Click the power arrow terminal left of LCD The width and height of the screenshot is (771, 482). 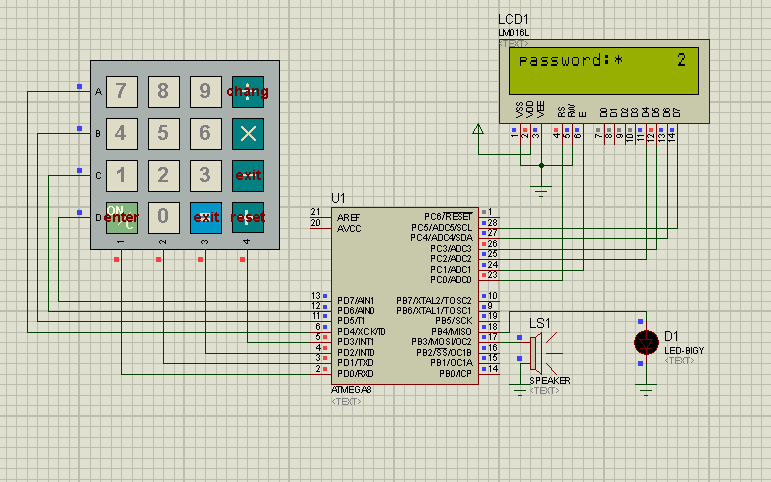coord(478,130)
